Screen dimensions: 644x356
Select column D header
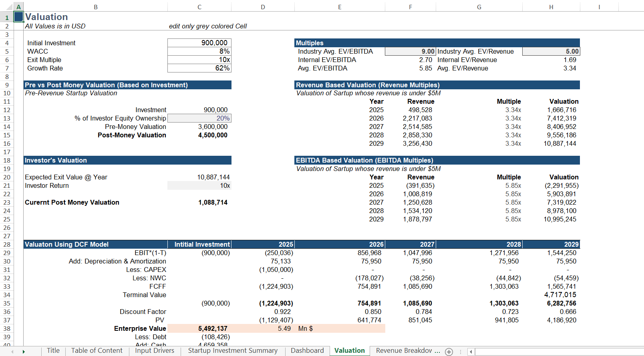click(x=263, y=7)
